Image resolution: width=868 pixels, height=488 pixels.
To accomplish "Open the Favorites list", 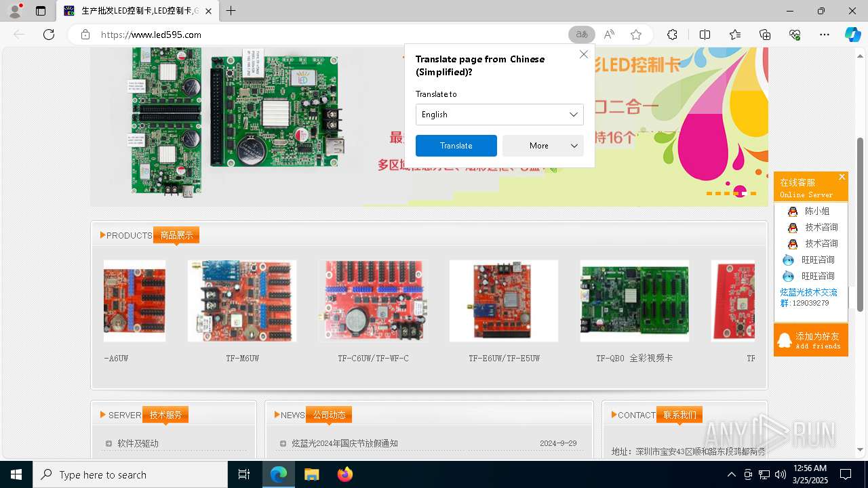I will 735,35.
